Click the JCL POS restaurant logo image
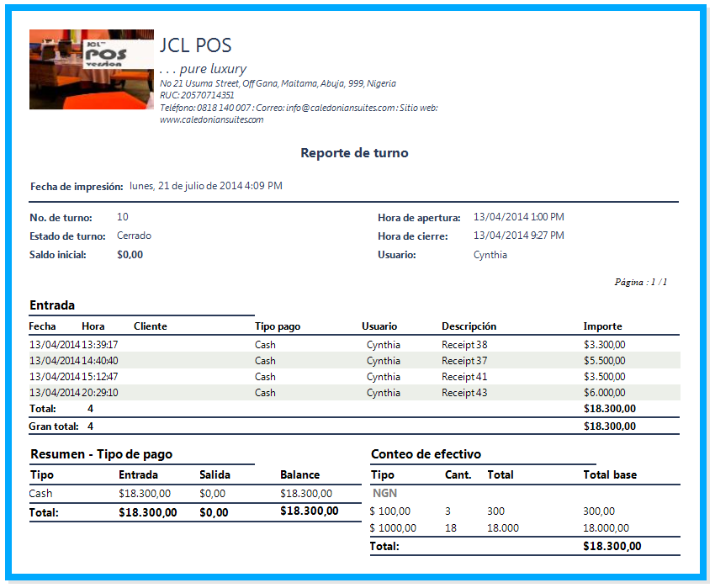The image size is (715, 588). [91, 67]
